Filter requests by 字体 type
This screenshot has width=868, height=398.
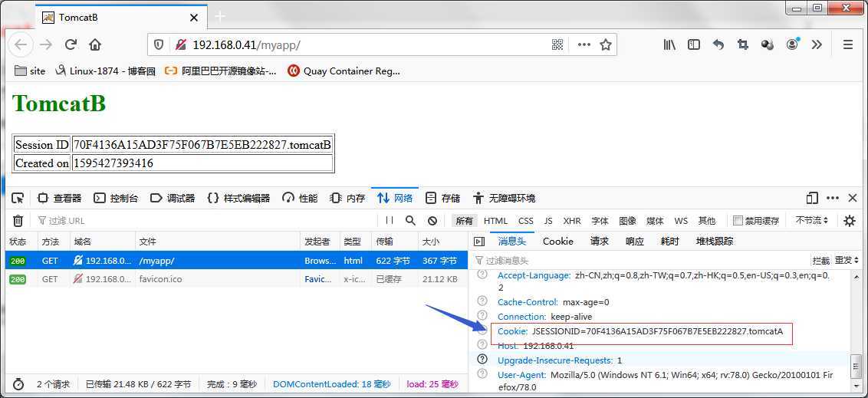[600, 220]
